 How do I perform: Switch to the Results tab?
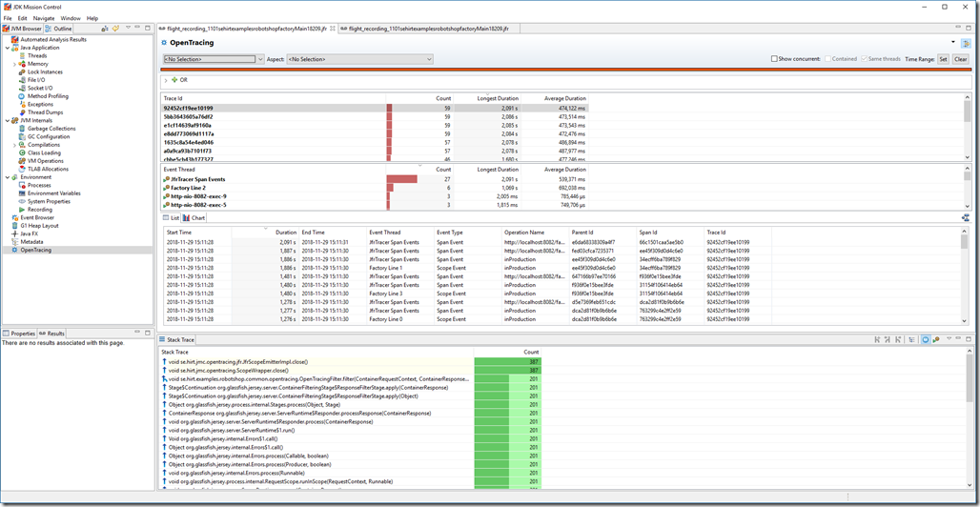click(x=51, y=334)
